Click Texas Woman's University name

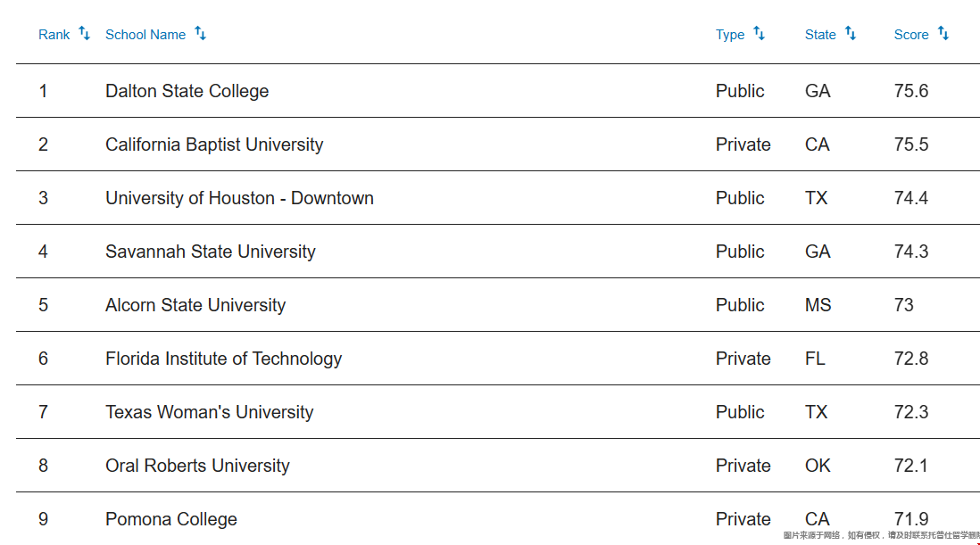coord(210,412)
